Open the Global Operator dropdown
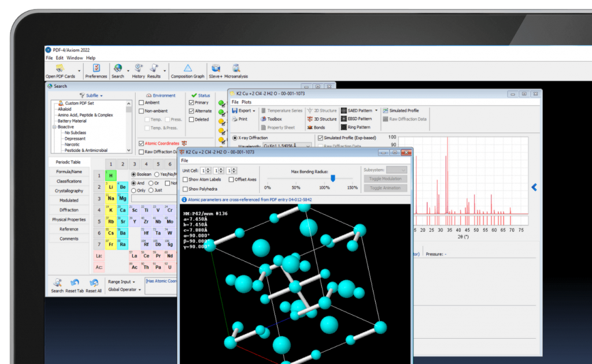592x364 pixels. click(124, 289)
